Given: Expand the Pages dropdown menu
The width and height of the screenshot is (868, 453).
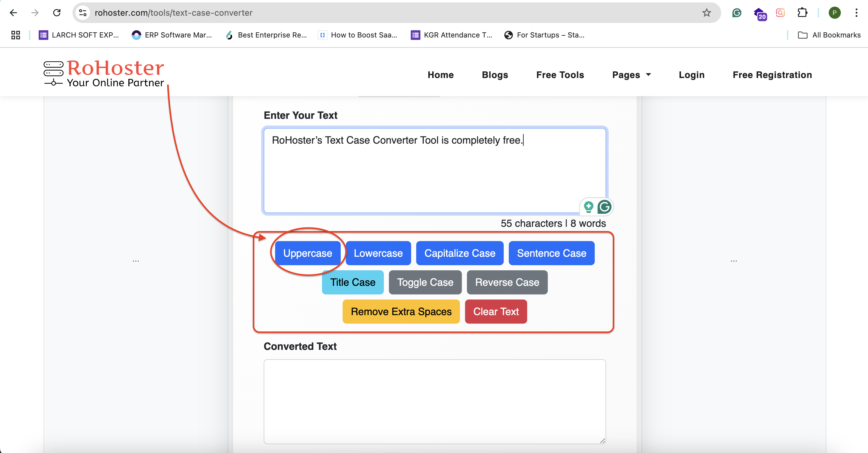Looking at the screenshot, I should [x=631, y=75].
